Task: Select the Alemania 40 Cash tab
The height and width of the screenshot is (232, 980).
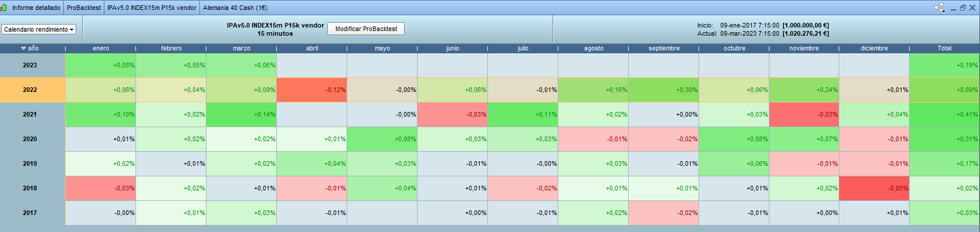Action: 235,8
